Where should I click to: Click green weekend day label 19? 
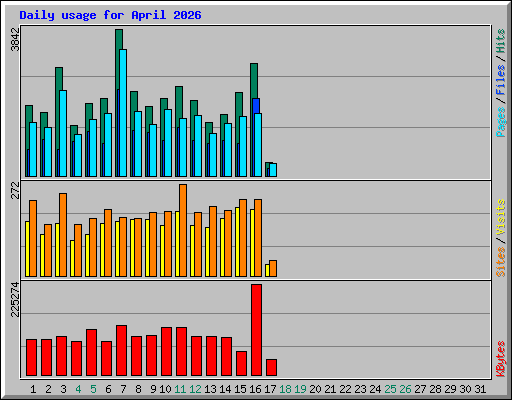[x=300, y=389]
